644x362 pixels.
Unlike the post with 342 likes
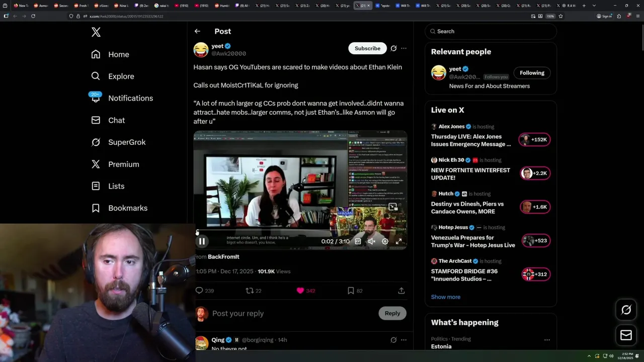pyautogui.click(x=306, y=291)
